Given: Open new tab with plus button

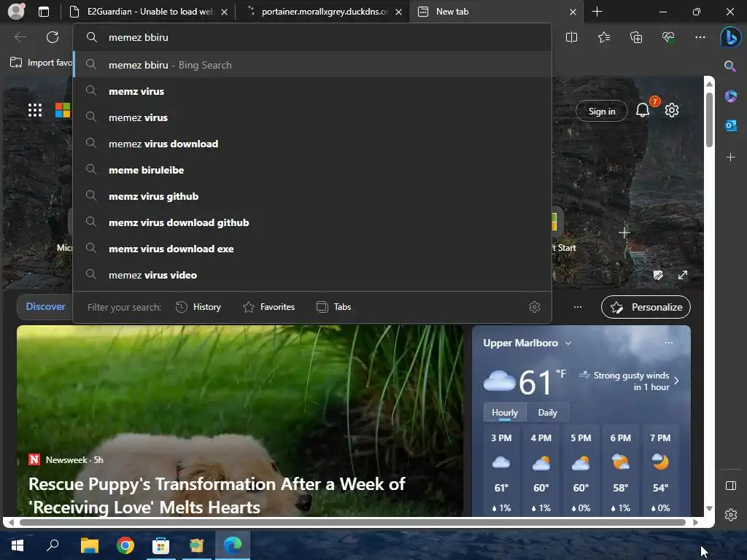Looking at the screenshot, I should coord(597,12).
